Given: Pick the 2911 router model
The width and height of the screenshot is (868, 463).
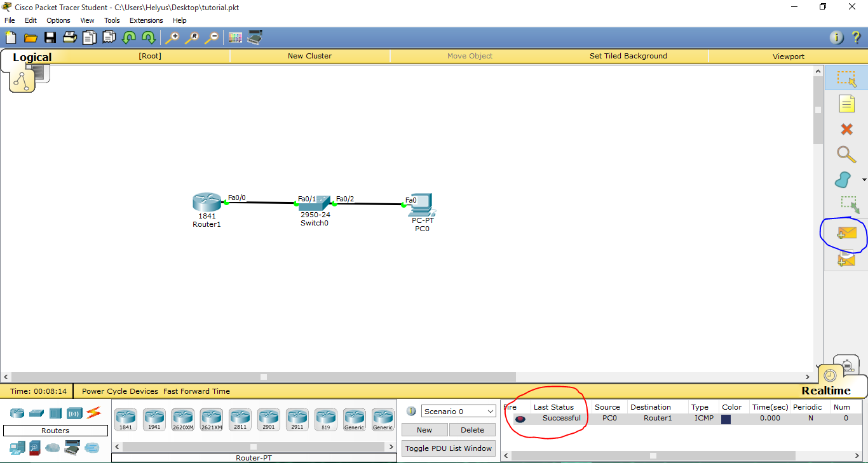Looking at the screenshot, I should [x=297, y=420].
